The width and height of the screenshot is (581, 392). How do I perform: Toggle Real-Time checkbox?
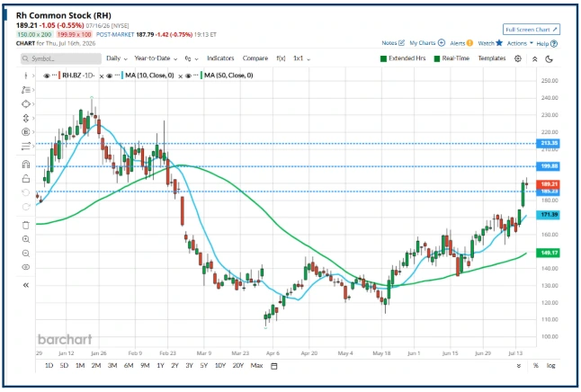(x=437, y=58)
